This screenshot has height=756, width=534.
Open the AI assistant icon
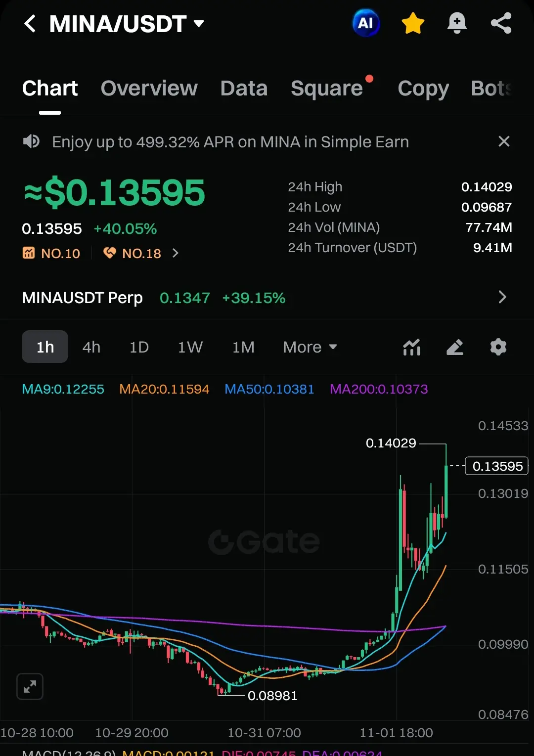366,23
